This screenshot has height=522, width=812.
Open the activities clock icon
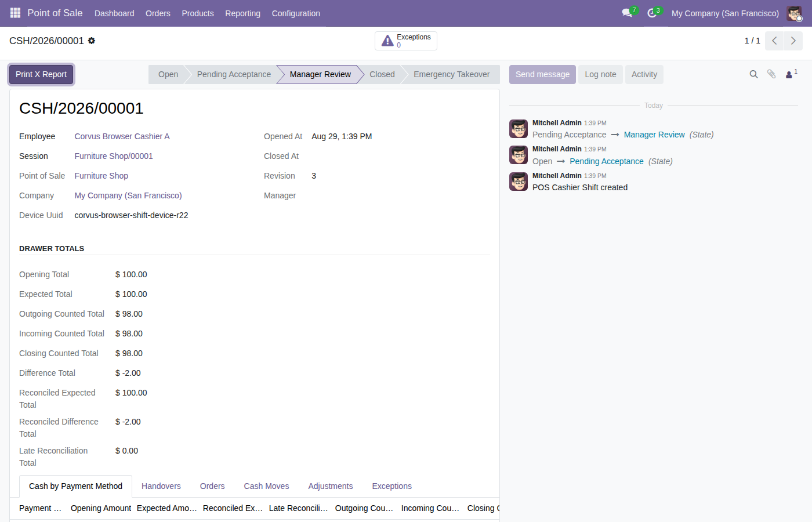tap(652, 13)
